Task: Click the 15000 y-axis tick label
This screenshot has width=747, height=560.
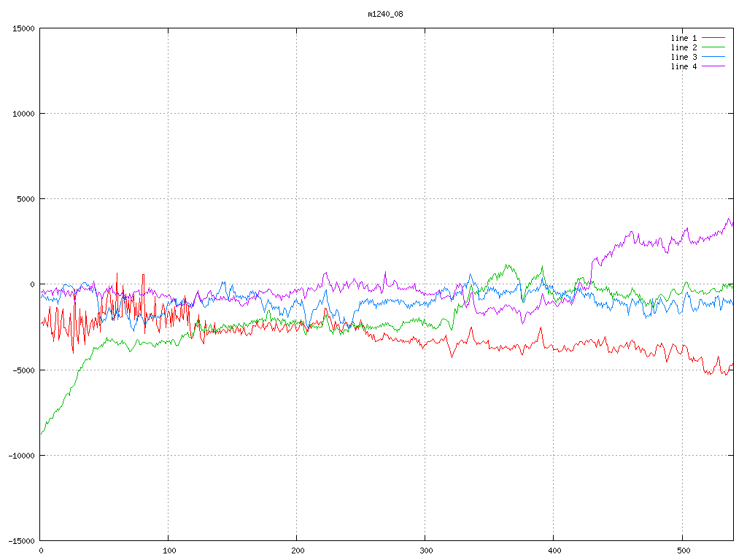Action: click(x=23, y=28)
